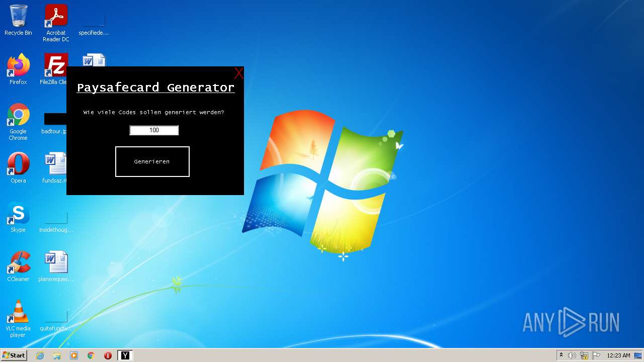
Task: Select the VLC media player shortcut
Action: point(18,319)
